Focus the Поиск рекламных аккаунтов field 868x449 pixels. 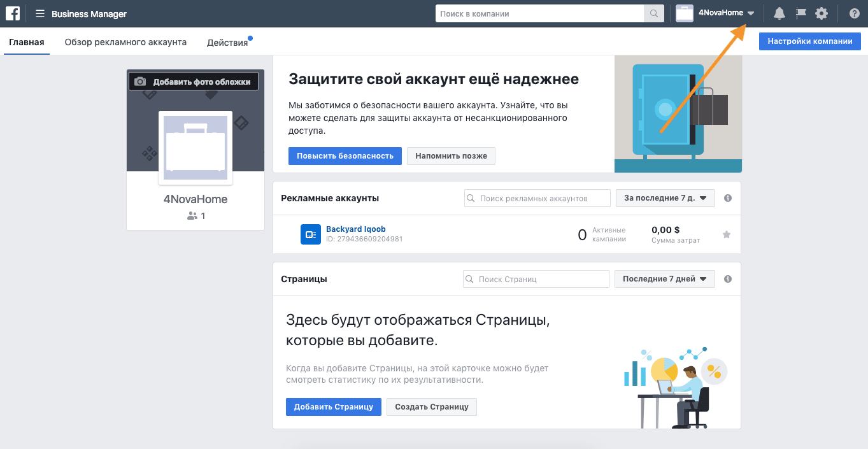537,198
